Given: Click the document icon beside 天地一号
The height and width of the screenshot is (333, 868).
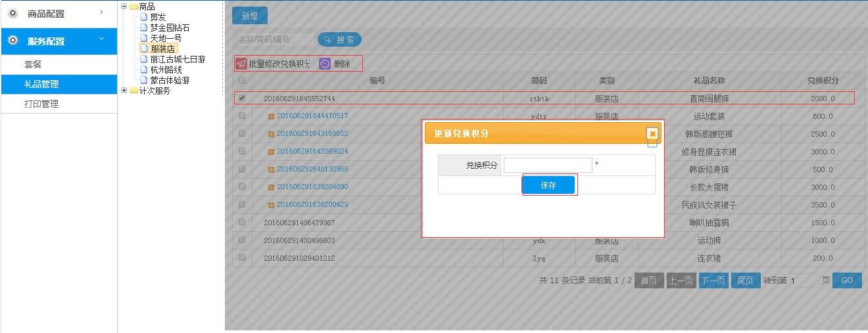Looking at the screenshot, I should pos(145,38).
